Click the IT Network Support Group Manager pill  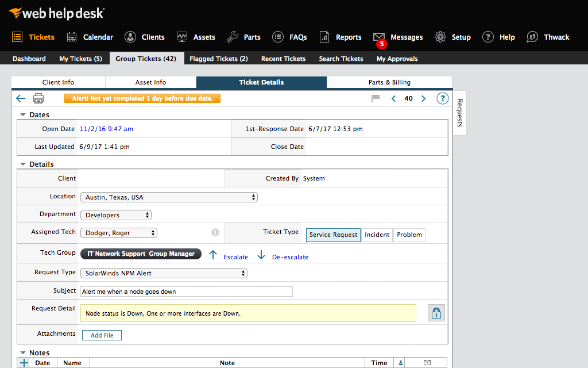141,254
